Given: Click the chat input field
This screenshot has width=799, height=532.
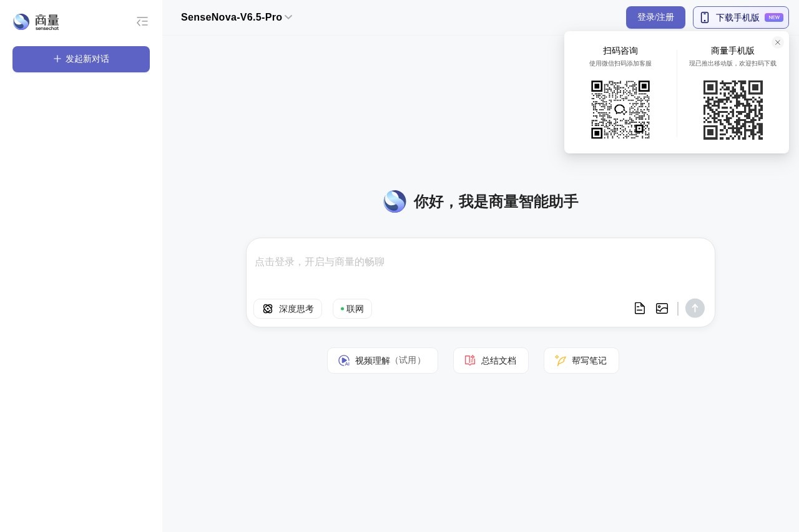Looking at the screenshot, I should click(481, 262).
